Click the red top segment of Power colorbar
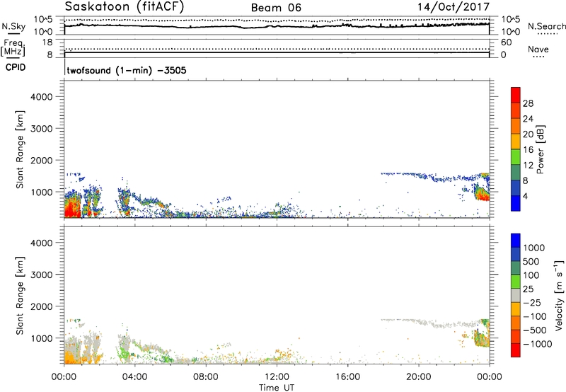The width and height of the screenshot is (566, 392). 516,95
